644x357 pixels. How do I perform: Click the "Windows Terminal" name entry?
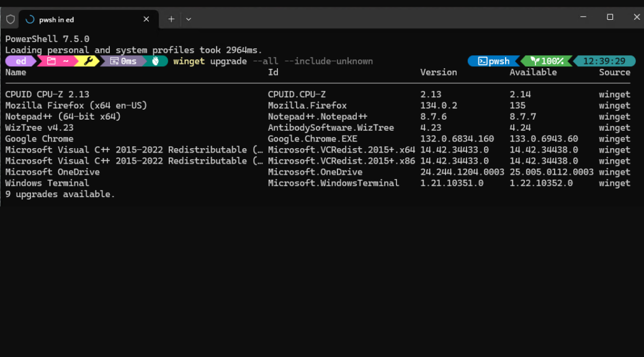coord(47,183)
